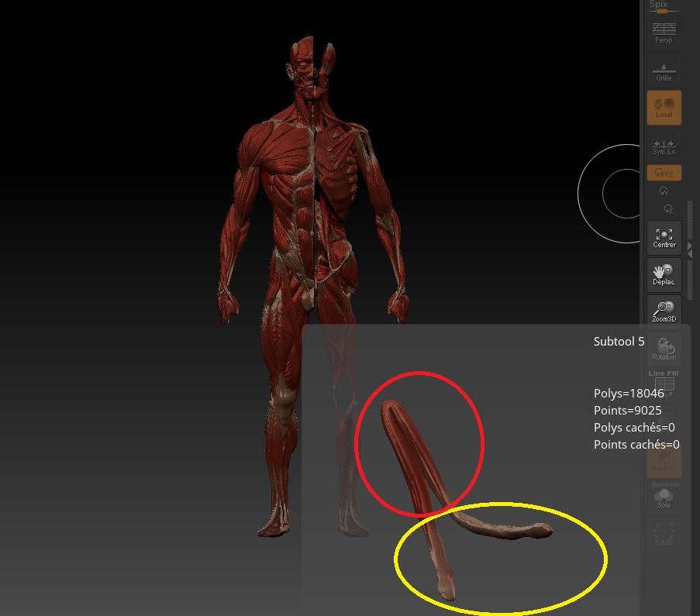Activate the Zoom3D magnifier tool
This screenshot has height=616, width=700.
click(664, 311)
